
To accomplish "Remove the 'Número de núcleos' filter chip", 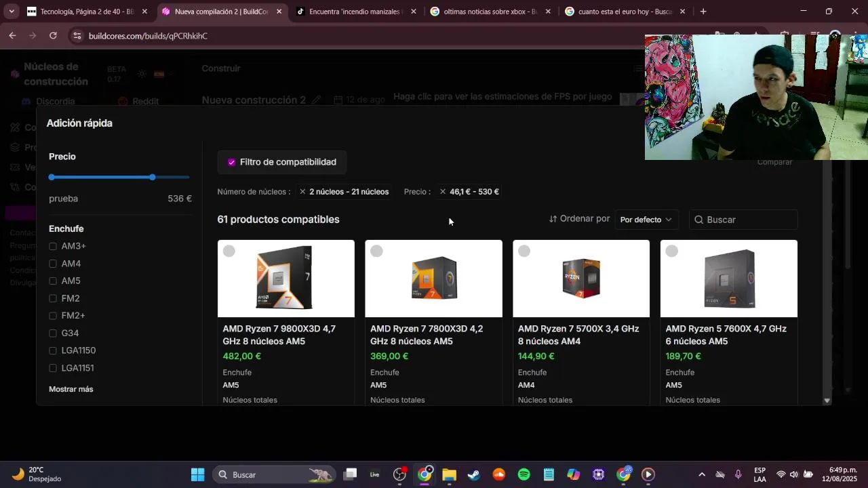I will pyautogui.click(x=302, y=192).
